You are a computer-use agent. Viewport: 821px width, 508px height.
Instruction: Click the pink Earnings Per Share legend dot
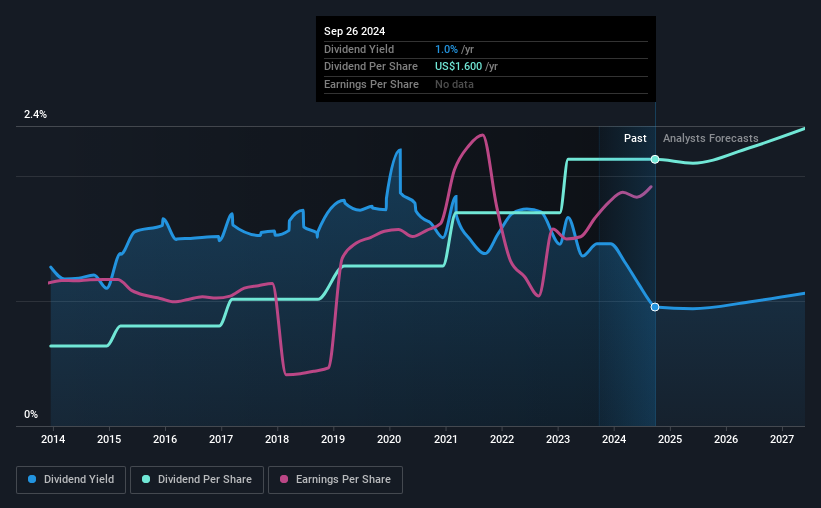[x=284, y=479]
